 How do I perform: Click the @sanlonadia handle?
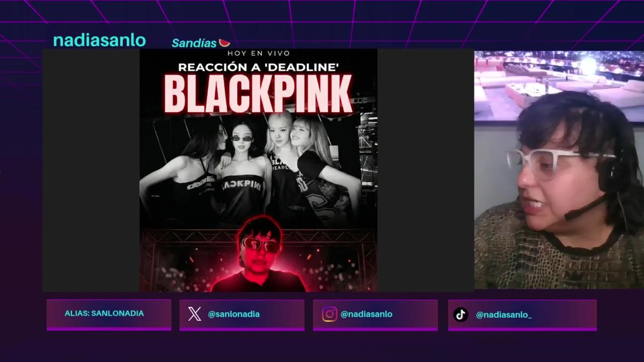point(234,314)
